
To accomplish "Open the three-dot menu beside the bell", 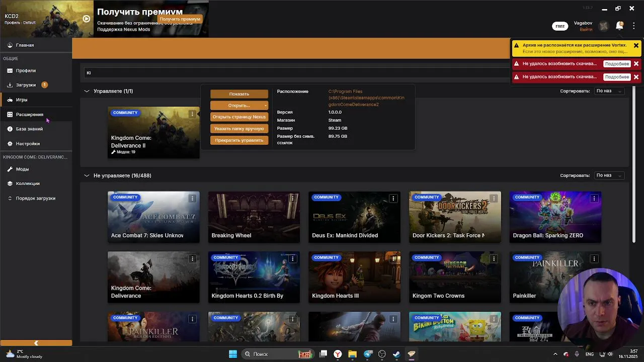I will 633,26.
